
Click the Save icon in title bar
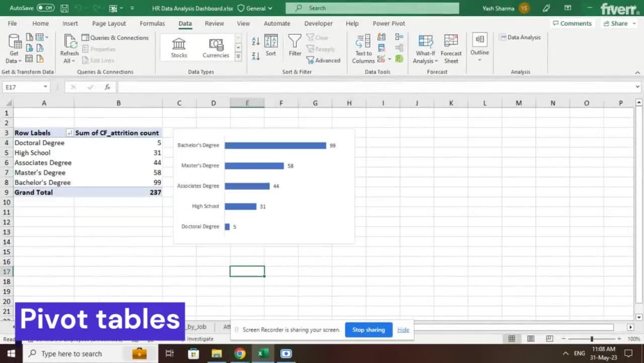[64, 8]
